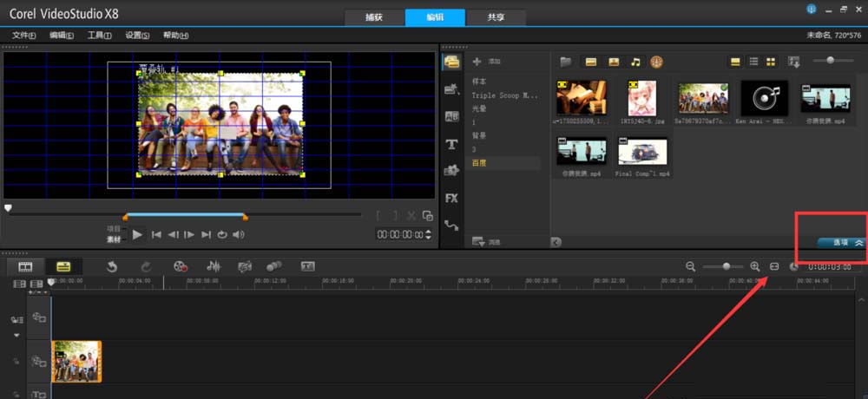Expand the Options (选项) panel

841,242
